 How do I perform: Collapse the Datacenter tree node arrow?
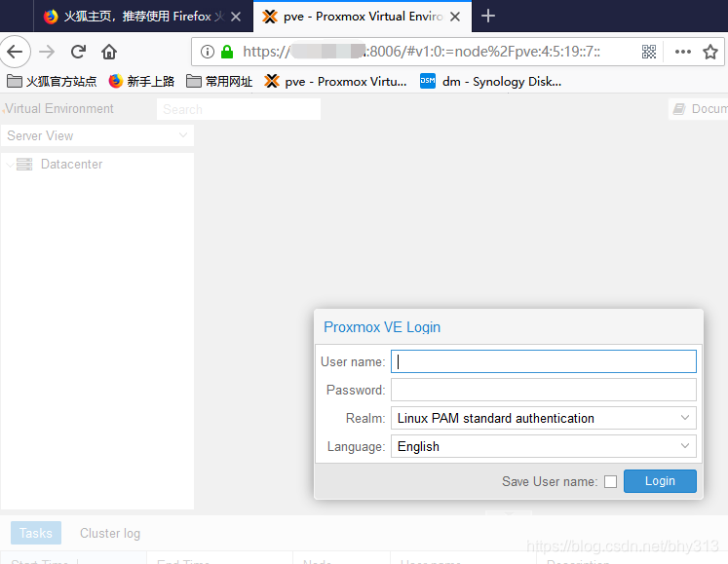coord(10,165)
